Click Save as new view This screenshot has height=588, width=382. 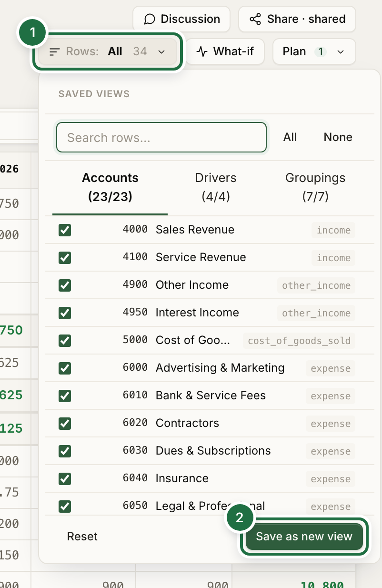pyautogui.click(x=304, y=537)
